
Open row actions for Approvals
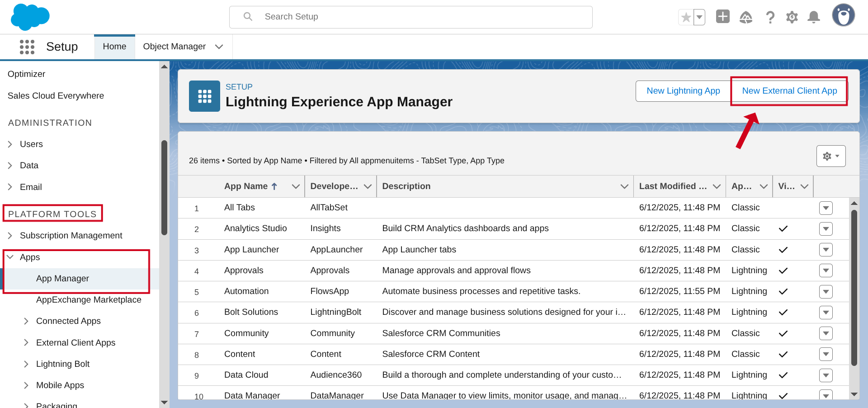click(x=826, y=270)
